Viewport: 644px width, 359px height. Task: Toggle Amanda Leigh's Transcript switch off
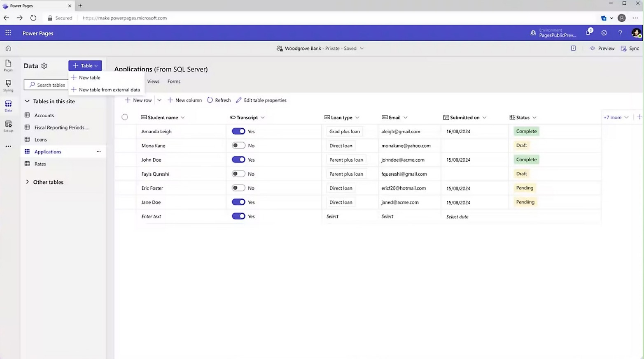click(238, 131)
